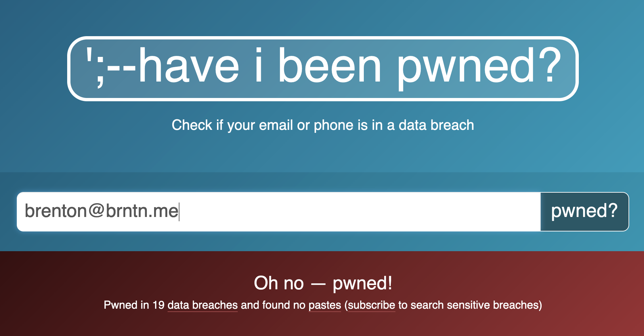Click the word 'been' in the logo

tap(330, 66)
